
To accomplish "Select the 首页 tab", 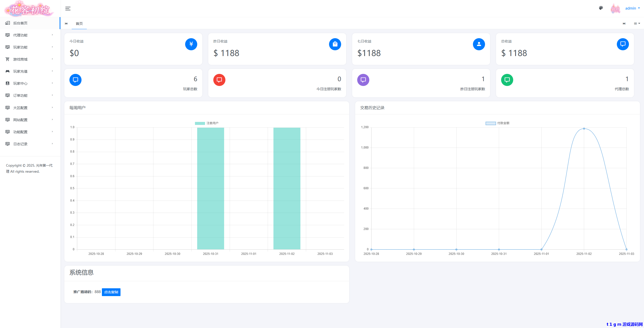I will (79, 24).
